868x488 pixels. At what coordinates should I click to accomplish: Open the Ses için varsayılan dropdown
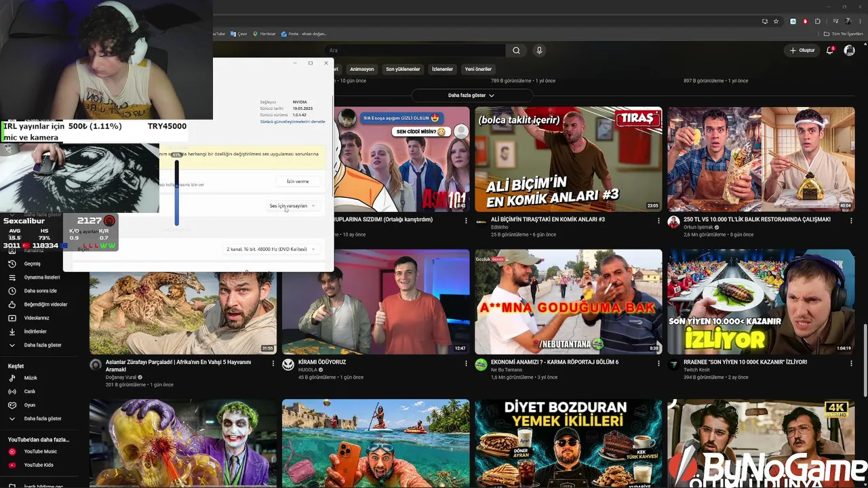coord(292,205)
